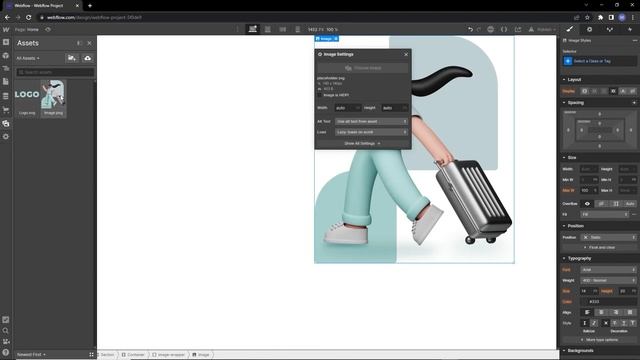The image size is (640, 360).
Task: Toggle italic text style
Action: 594,323
